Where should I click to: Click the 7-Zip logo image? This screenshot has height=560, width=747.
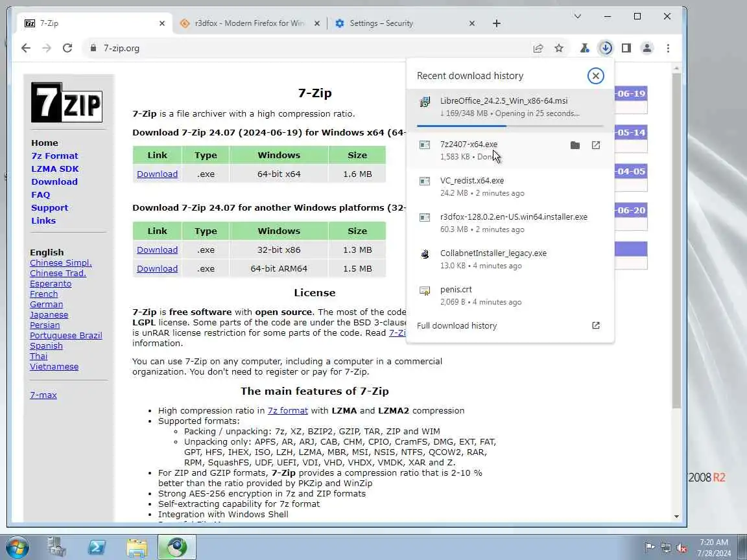point(67,102)
